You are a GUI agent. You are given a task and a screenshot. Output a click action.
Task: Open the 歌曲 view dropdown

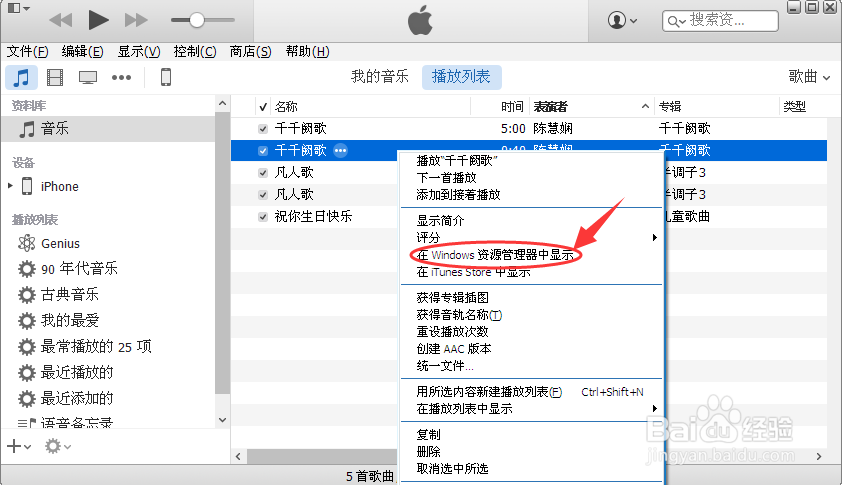point(809,77)
